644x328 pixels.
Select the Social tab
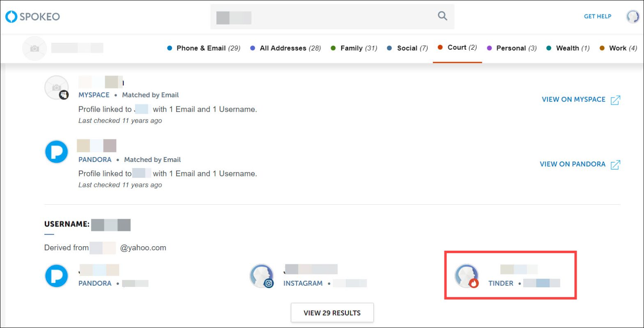(407, 48)
